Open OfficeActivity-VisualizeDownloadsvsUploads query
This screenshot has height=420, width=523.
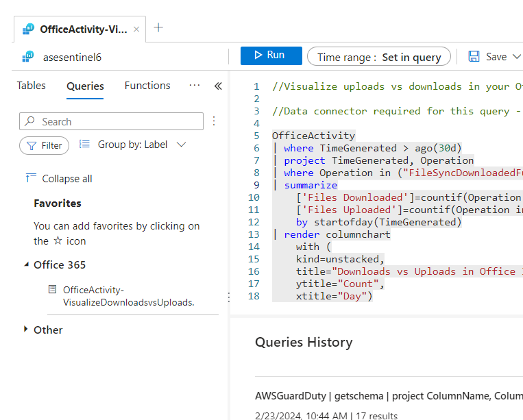128,296
